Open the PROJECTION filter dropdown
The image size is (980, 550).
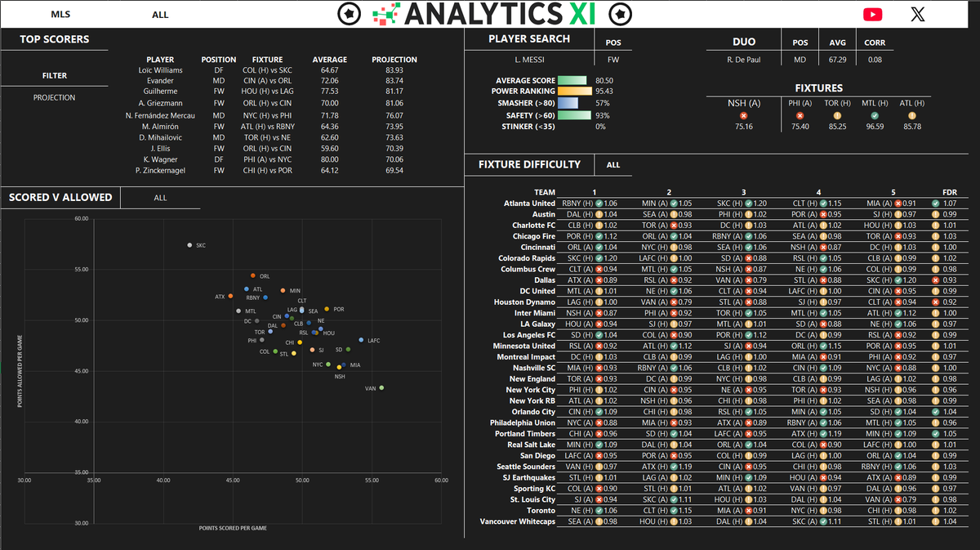click(54, 97)
